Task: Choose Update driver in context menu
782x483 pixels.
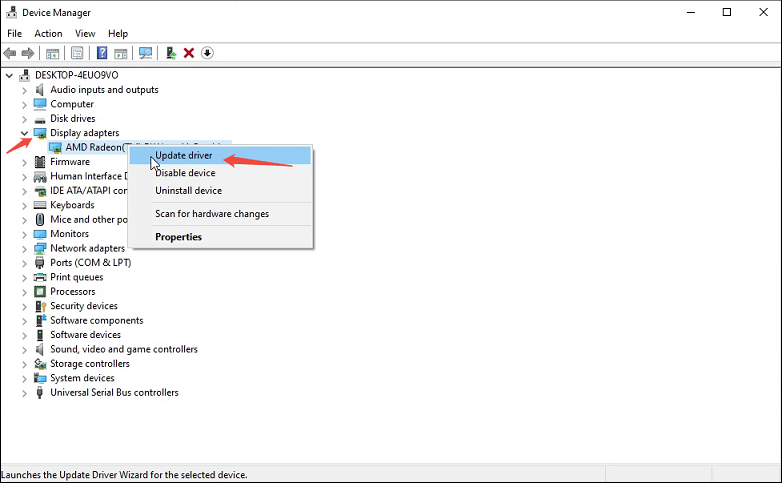Action: click(x=220, y=156)
